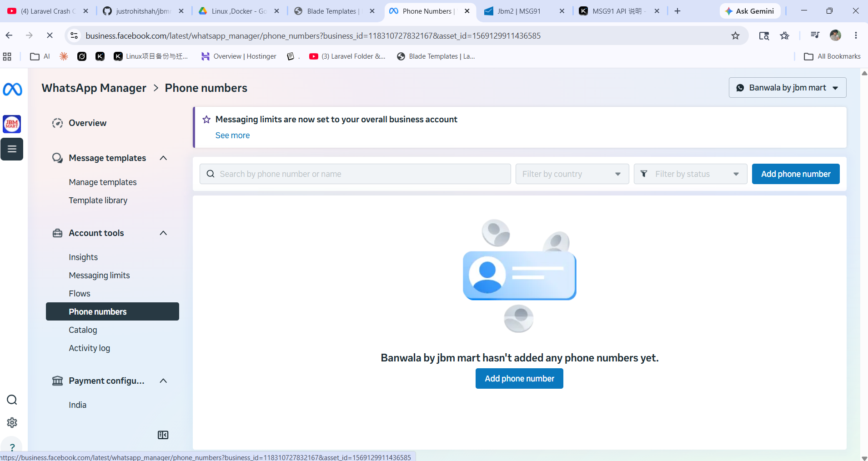868x461 pixels.
Task: Collapse sidebar with the panel toggle icon
Action: point(163,435)
